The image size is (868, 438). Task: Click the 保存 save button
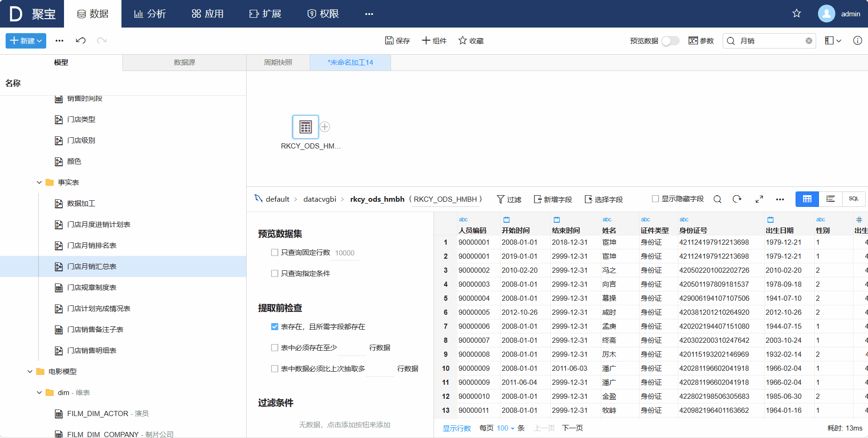click(x=397, y=41)
